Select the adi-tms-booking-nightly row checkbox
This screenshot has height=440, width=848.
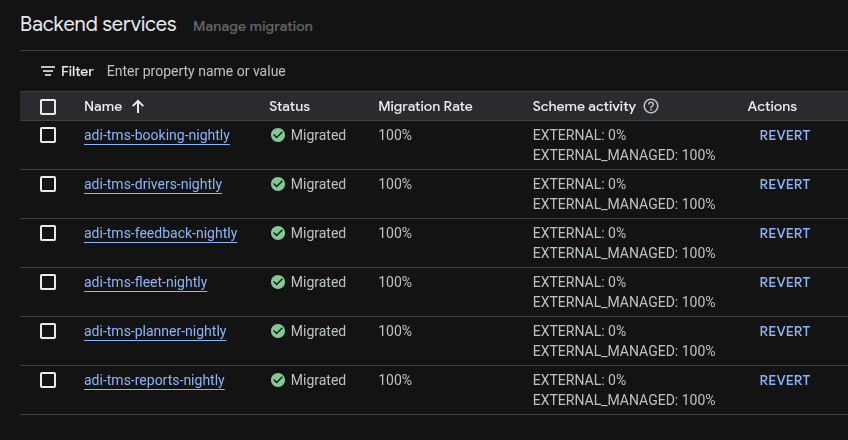point(48,135)
